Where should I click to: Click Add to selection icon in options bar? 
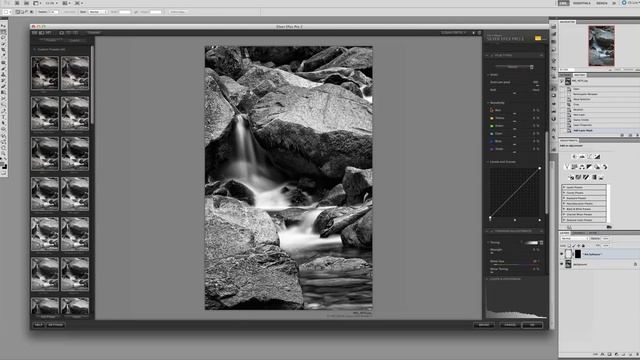point(22,12)
